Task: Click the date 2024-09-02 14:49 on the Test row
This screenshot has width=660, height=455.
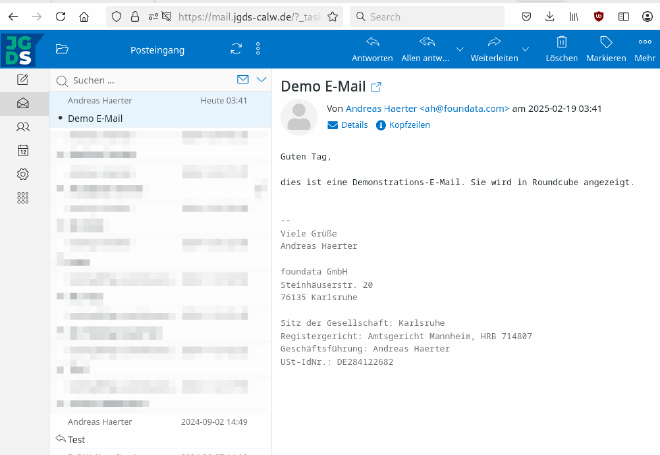Action: coord(214,422)
